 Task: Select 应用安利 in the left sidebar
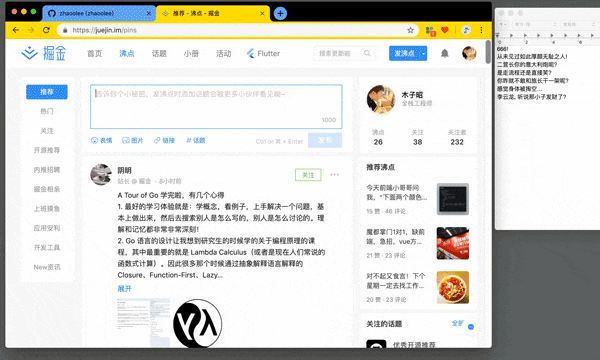47,228
